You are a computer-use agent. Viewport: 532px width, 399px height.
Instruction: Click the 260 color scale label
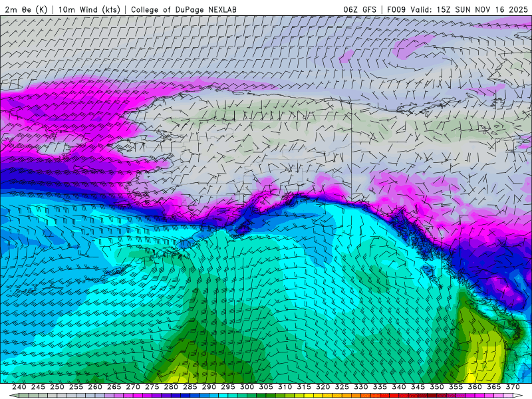click(95, 387)
